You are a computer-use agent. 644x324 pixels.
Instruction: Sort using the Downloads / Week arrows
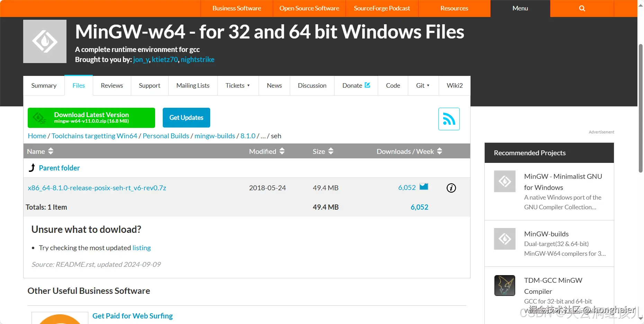click(439, 151)
